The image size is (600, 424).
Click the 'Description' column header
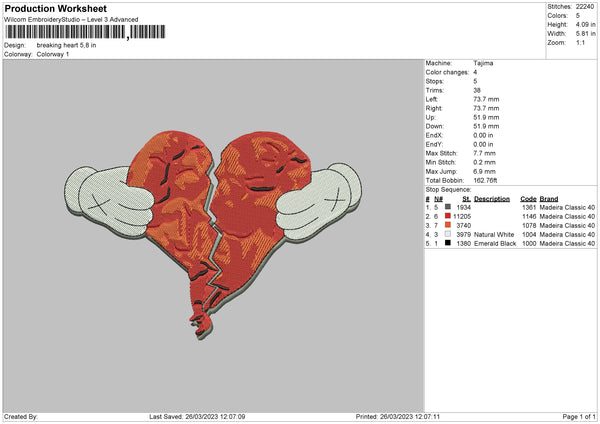point(492,199)
